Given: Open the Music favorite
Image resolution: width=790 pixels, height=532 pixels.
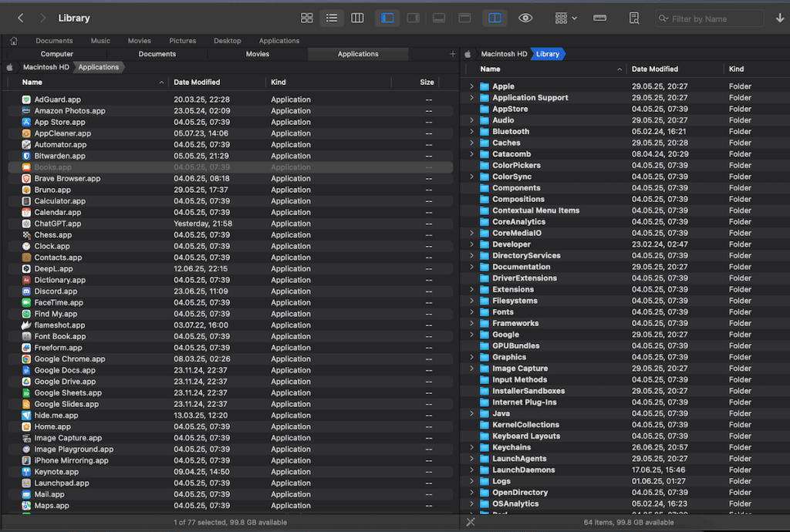Looking at the screenshot, I should (x=100, y=41).
